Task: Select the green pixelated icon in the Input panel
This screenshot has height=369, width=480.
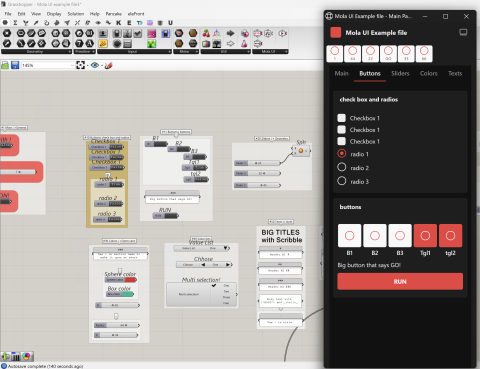Action: tap(152, 43)
